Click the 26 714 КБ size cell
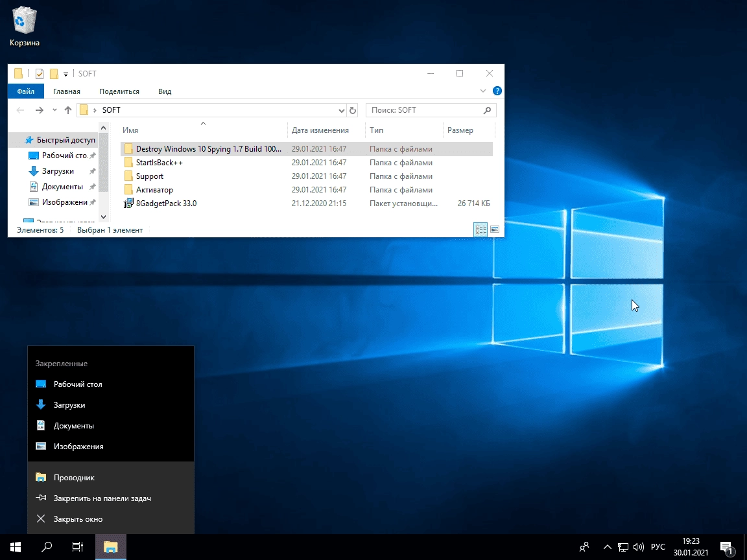747x560 pixels. (x=473, y=204)
